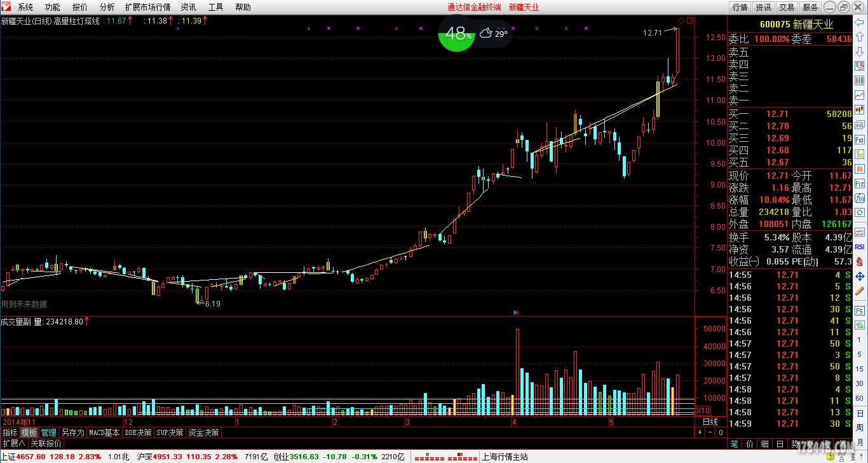868x463 pixels.
Task: Click the blue four-way move arrows icon
Action: [x=860, y=276]
